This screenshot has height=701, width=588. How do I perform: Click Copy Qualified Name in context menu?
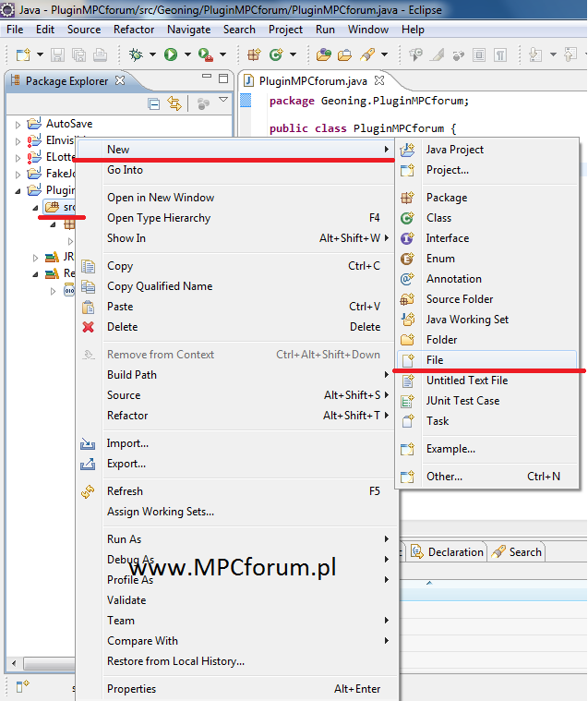pos(235,286)
